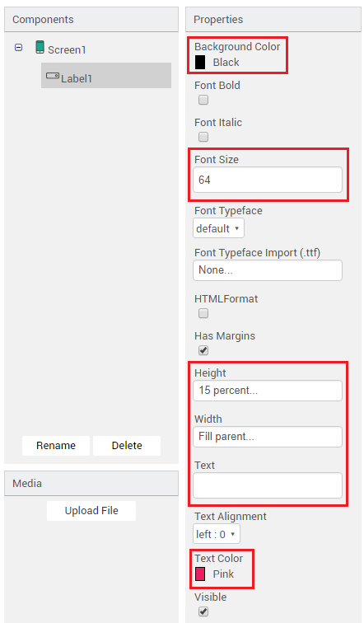Image resolution: width=364 pixels, height=623 pixels.
Task: Toggle the HTMLFormat checkbox
Action: 203,313
